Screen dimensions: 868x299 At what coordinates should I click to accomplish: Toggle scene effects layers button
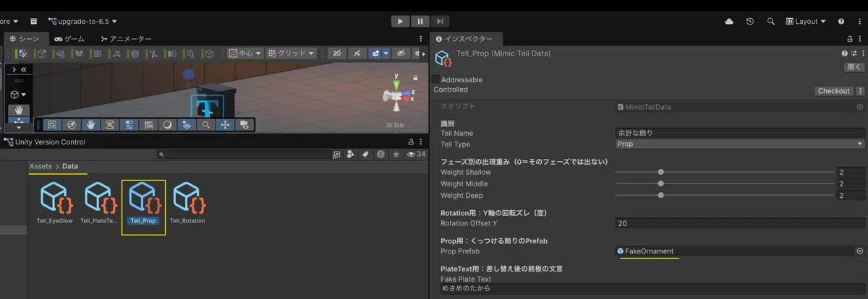[375, 53]
